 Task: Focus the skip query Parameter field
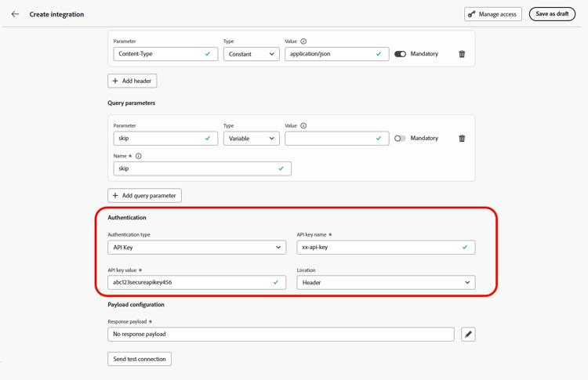tap(165, 138)
